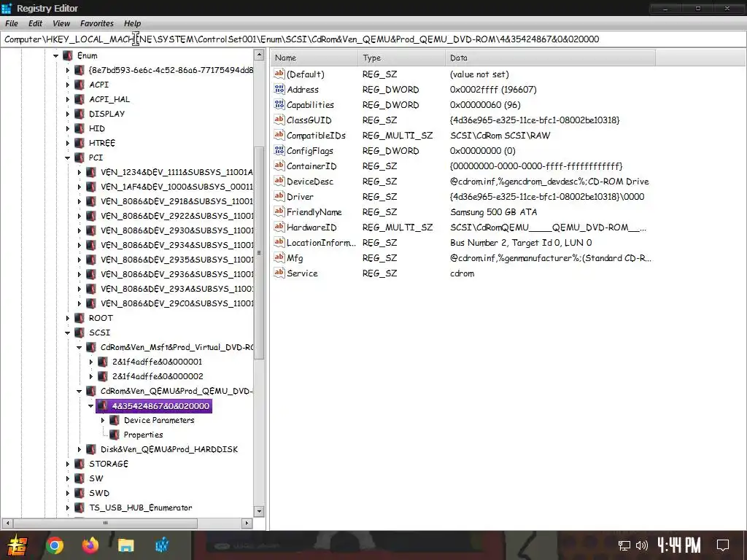Click the ClassGUID string value icon
The image size is (747, 560).
(x=279, y=120)
